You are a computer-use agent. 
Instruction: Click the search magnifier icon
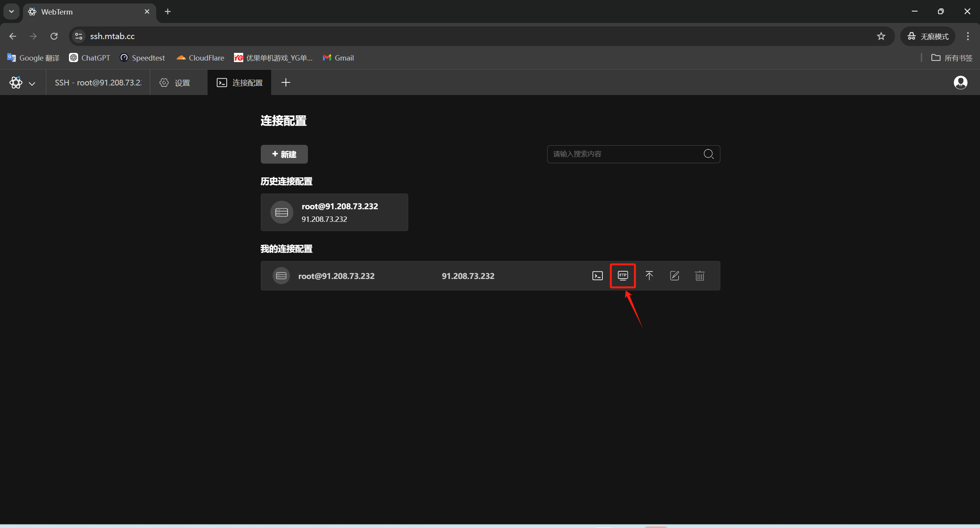tap(708, 154)
